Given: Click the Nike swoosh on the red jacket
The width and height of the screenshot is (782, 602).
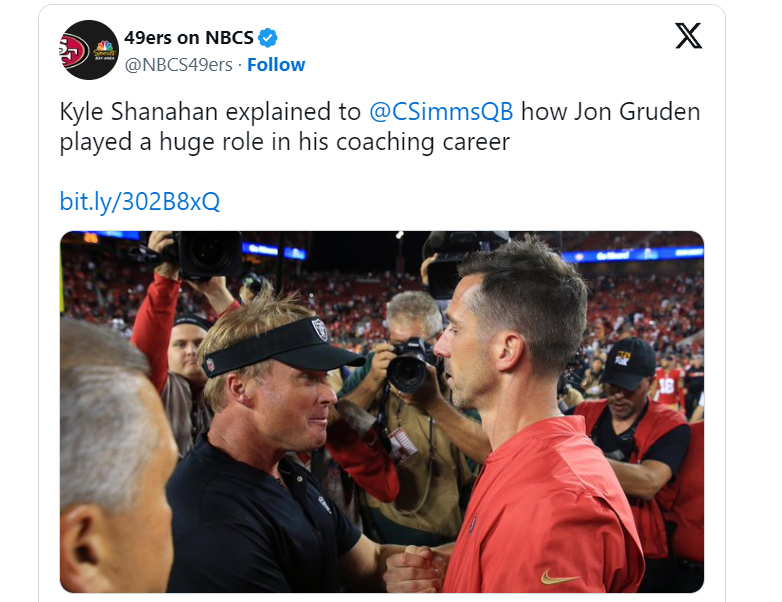Looking at the screenshot, I should (560, 577).
